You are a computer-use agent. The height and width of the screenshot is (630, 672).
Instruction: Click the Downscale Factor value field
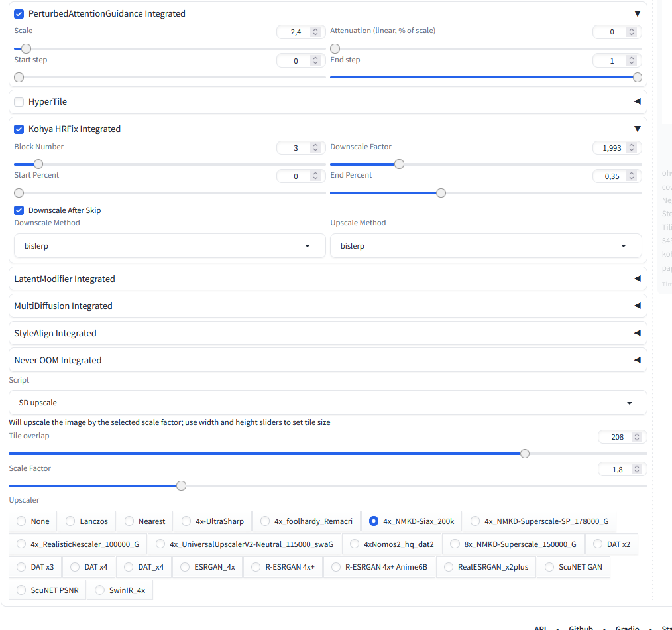617,147
